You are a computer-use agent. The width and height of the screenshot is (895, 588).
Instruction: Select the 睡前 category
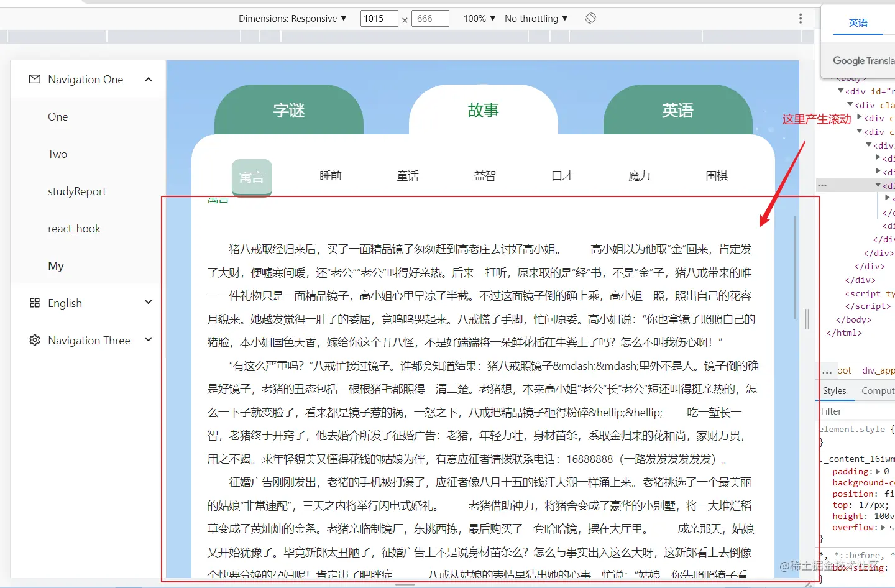(x=331, y=176)
